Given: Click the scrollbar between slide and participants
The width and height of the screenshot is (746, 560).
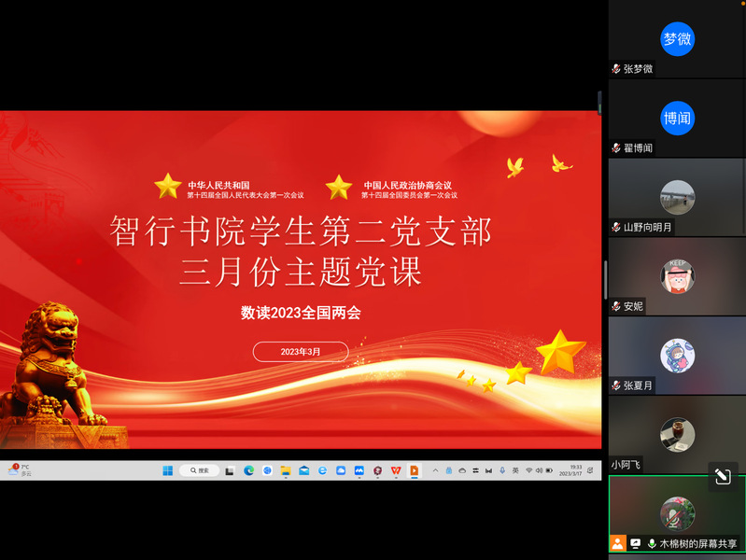Looking at the screenshot, I should (605, 280).
